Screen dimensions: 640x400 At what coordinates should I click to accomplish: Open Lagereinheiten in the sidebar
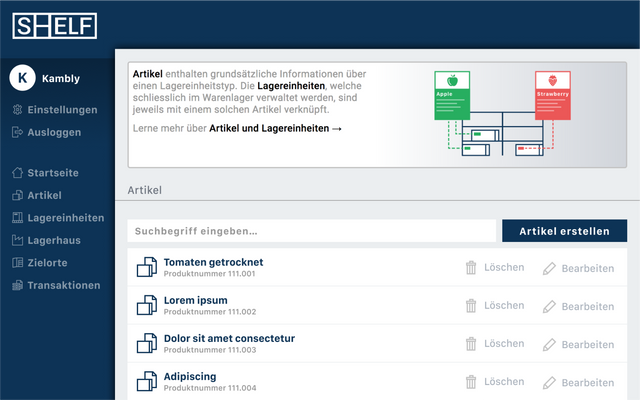coord(66,218)
